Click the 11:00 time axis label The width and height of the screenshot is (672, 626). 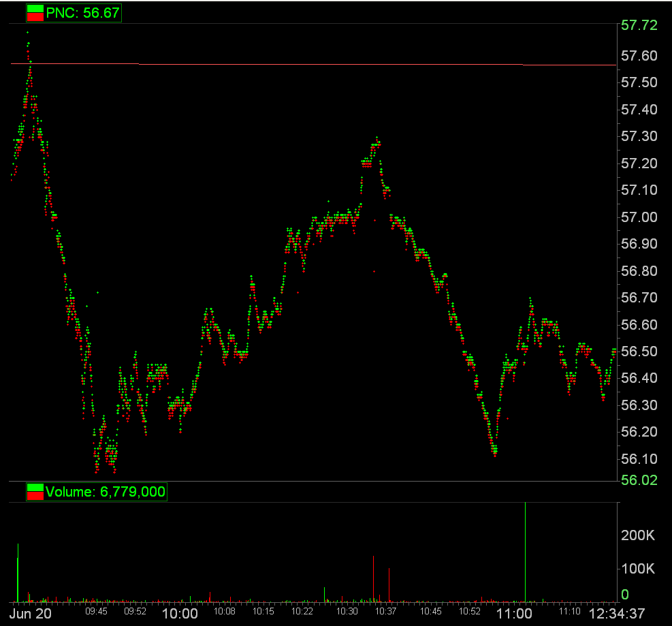[x=514, y=614]
